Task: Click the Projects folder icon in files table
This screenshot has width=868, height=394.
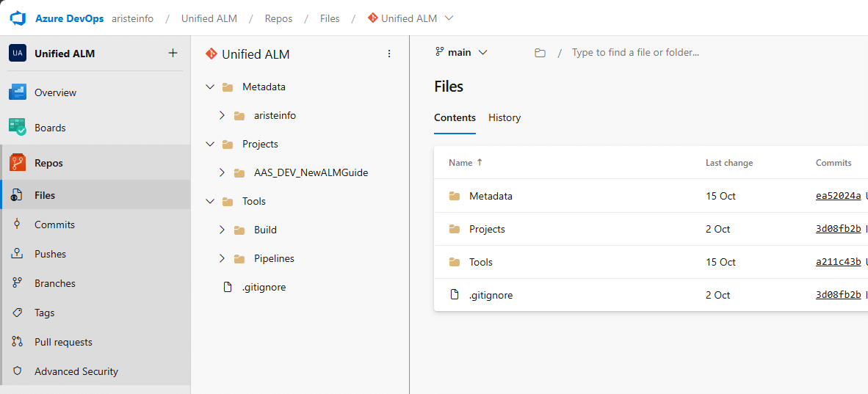Action: click(455, 229)
